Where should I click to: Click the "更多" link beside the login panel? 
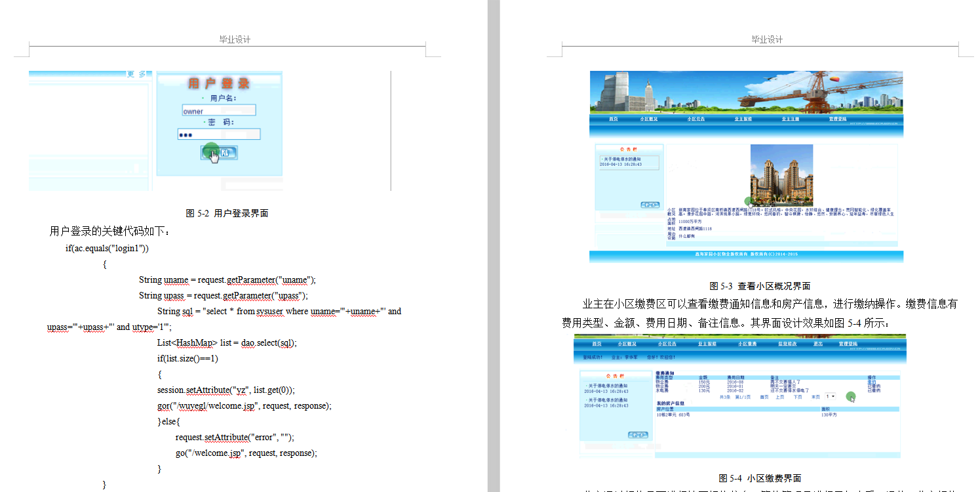click(136, 74)
